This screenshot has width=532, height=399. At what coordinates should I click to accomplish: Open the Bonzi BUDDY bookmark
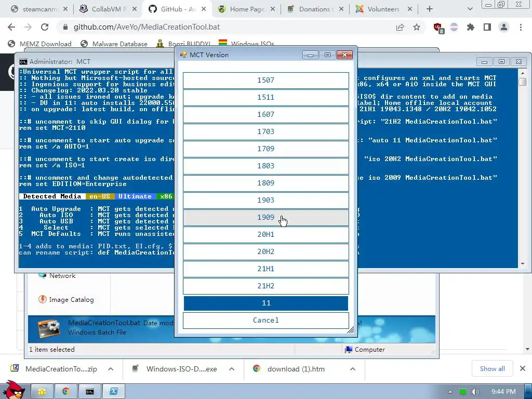click(x=183, y=44)
